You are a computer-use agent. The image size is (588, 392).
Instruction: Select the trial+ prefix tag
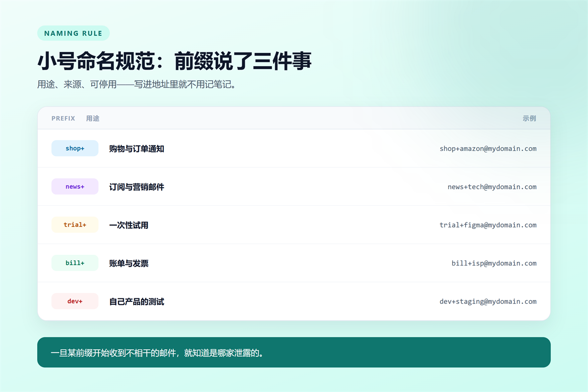pos(75,225)
